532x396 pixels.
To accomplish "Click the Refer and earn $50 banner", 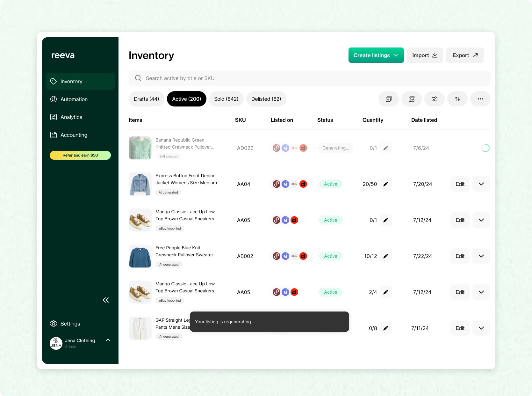I will [x=80, y=155].
